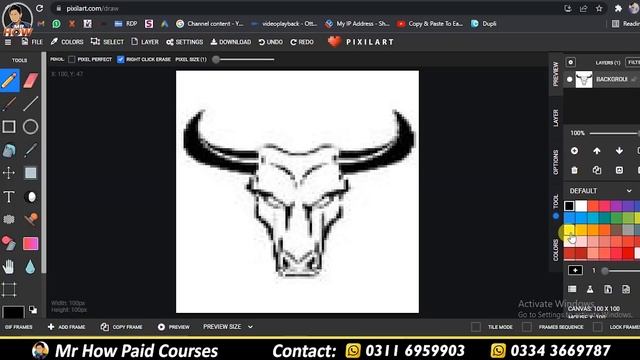Image resolution: width=640 pixels, height=360 pixels.
Task: Open layer settings gear icon
Action: 571,62
